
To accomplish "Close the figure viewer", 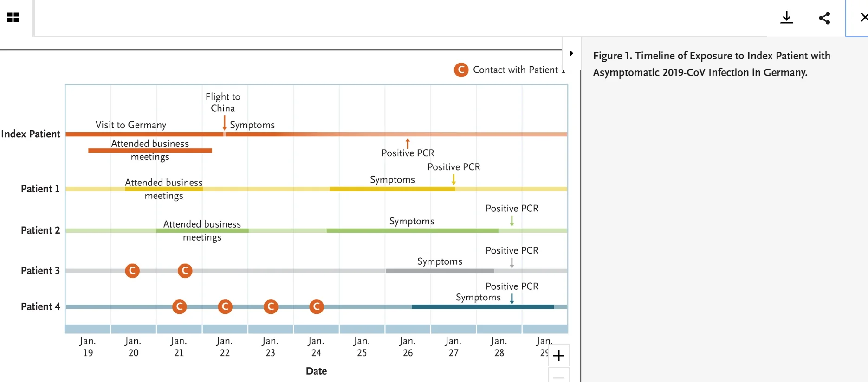I will click(x=862, y=18).
